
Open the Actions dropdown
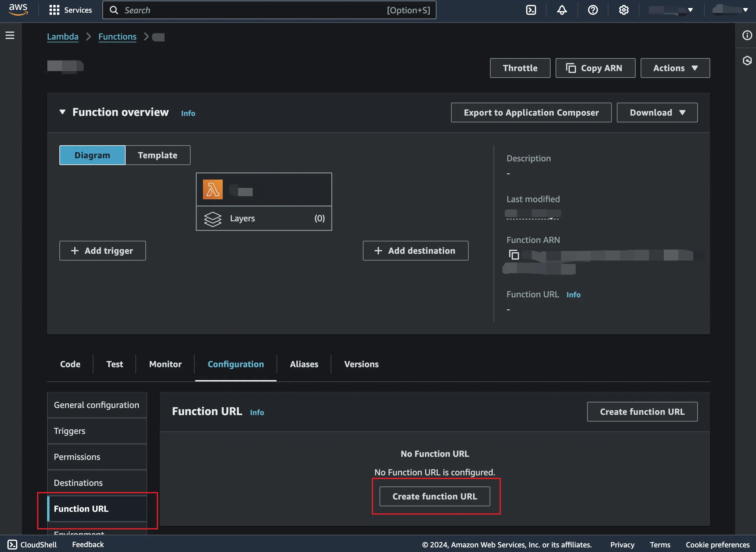tap(675, 68)
